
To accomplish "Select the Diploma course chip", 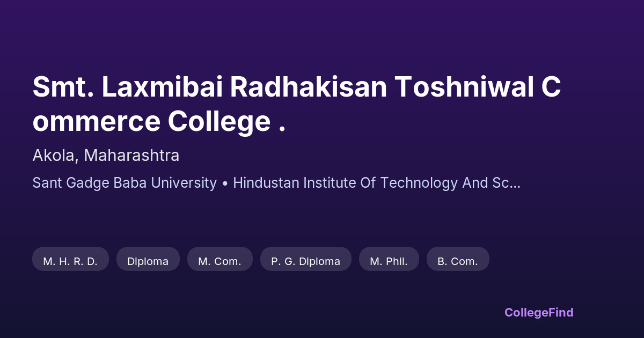I will (x=148, y=261).
